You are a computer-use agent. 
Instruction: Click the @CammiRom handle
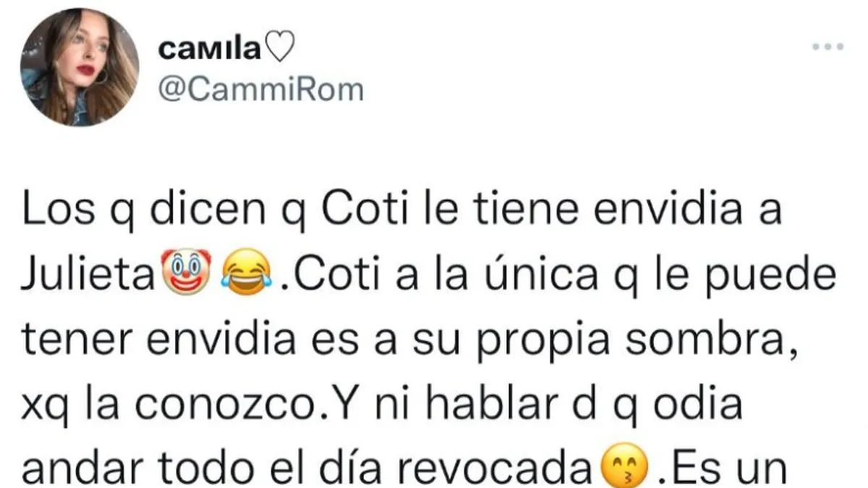[260, 90]
